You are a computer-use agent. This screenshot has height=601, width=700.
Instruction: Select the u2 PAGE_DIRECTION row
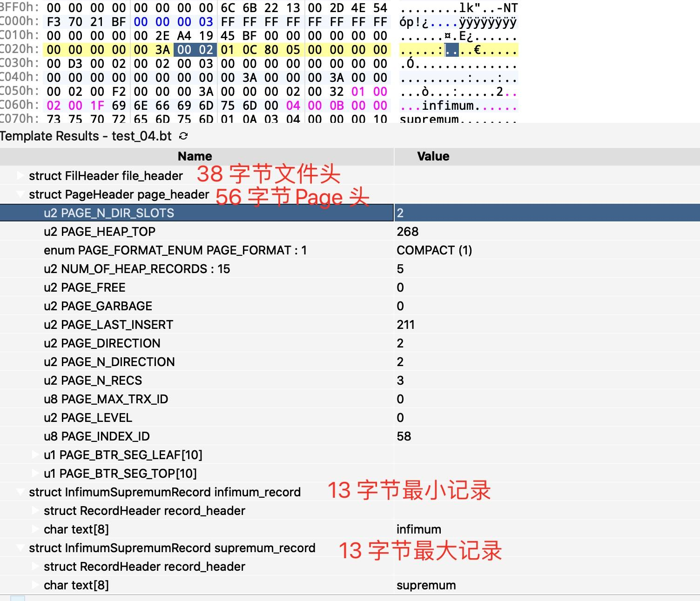350,343
